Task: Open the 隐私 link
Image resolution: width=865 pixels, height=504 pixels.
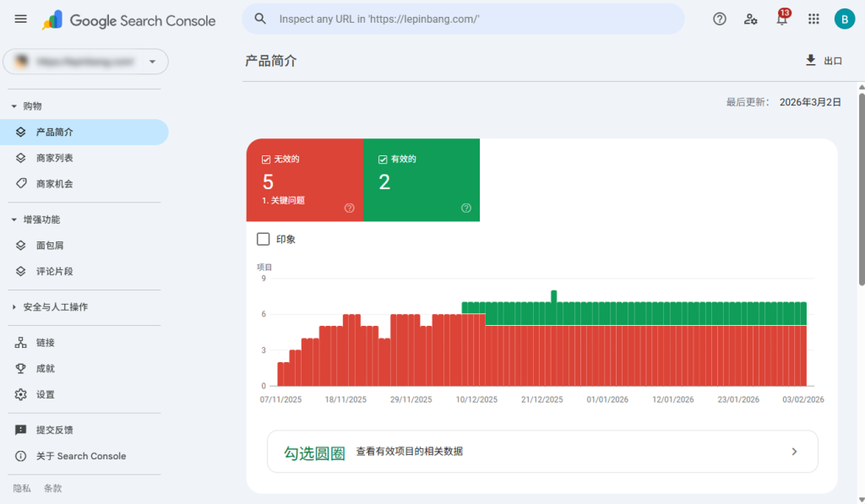Action: tap(22, 489)
